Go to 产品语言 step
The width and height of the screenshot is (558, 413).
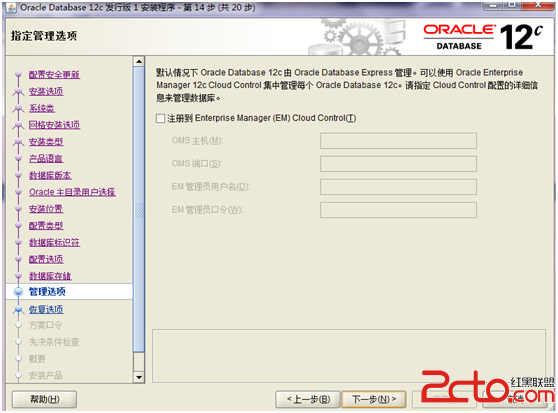click(46, 159)
